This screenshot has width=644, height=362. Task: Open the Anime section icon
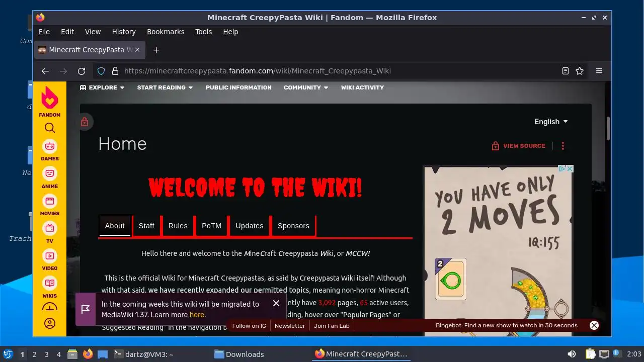(50, 173)
